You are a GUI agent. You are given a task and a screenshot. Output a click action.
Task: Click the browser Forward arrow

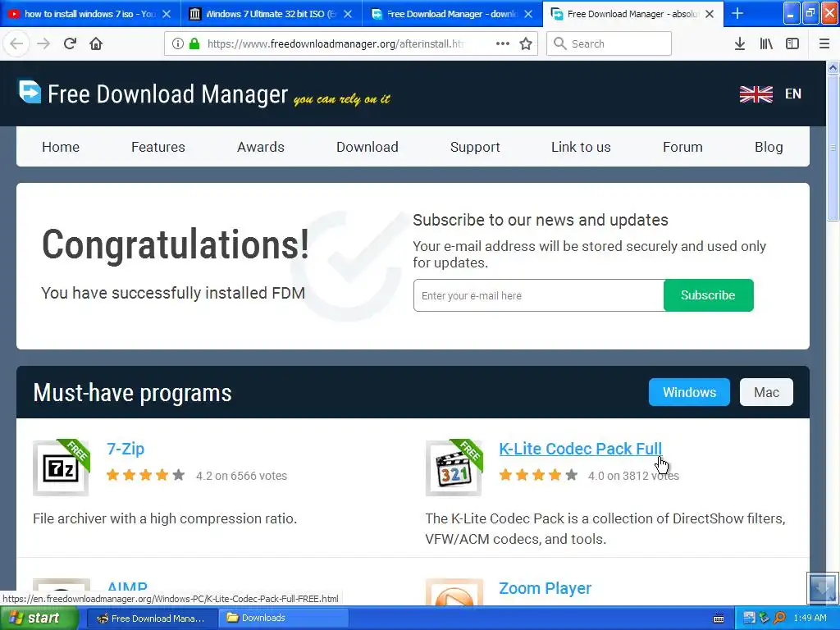[x=43, y=43]
